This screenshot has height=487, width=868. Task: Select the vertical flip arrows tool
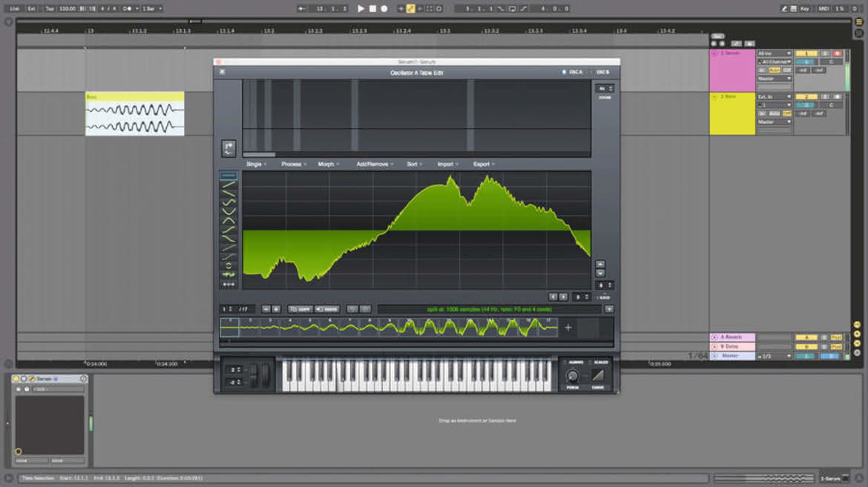pos(228,265)
